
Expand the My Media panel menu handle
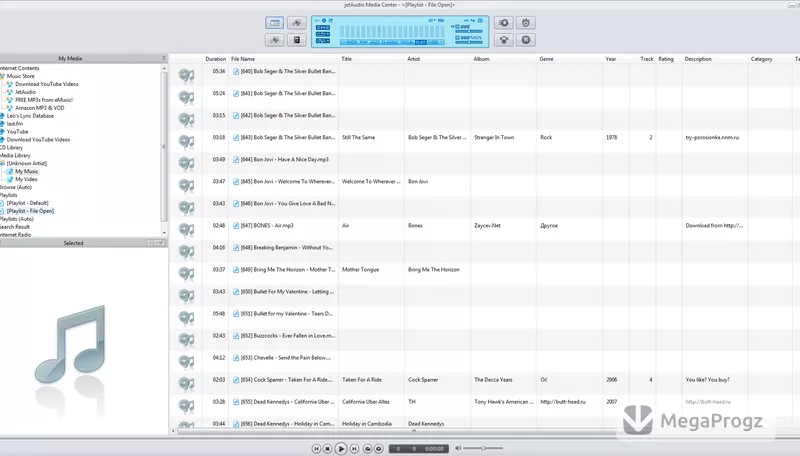tap(164, 58)
